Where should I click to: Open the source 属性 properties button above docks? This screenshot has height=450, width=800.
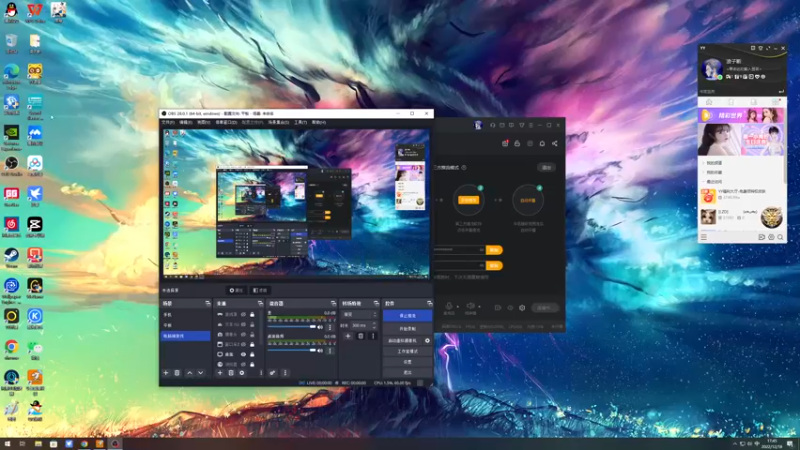pyautogui.click(x=236, y=290)
